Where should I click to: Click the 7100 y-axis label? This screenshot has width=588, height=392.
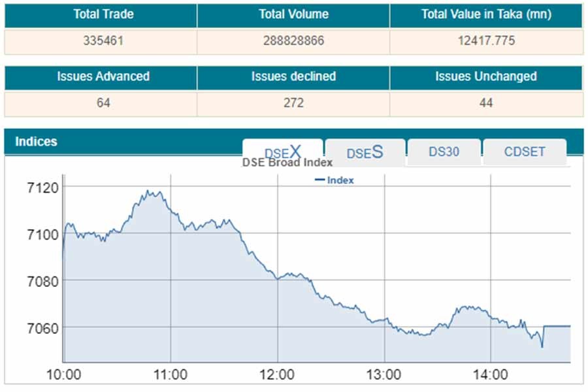[x=43, y=234]
